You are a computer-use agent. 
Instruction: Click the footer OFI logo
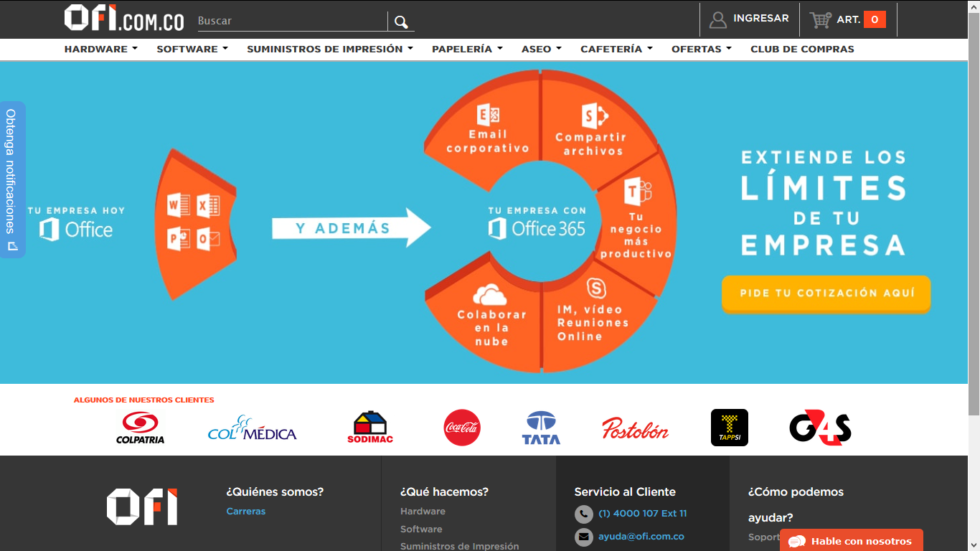(142, 507)
